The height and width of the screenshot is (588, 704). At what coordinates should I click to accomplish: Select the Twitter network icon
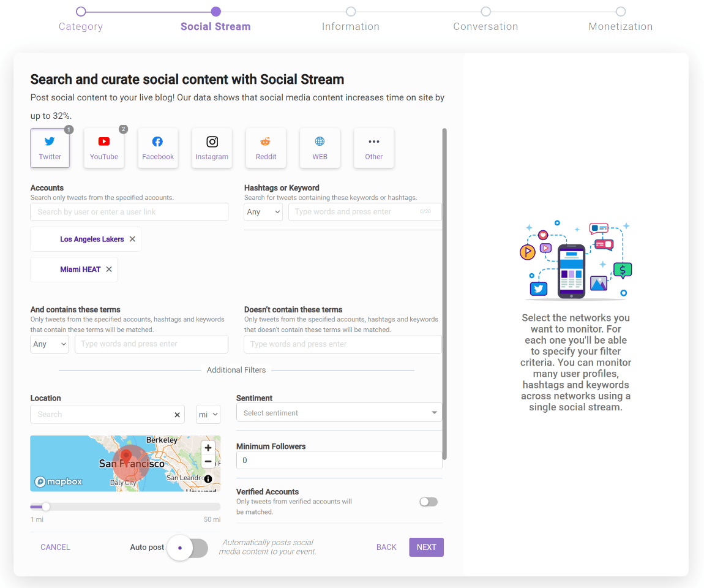click(x=50, y=148)
